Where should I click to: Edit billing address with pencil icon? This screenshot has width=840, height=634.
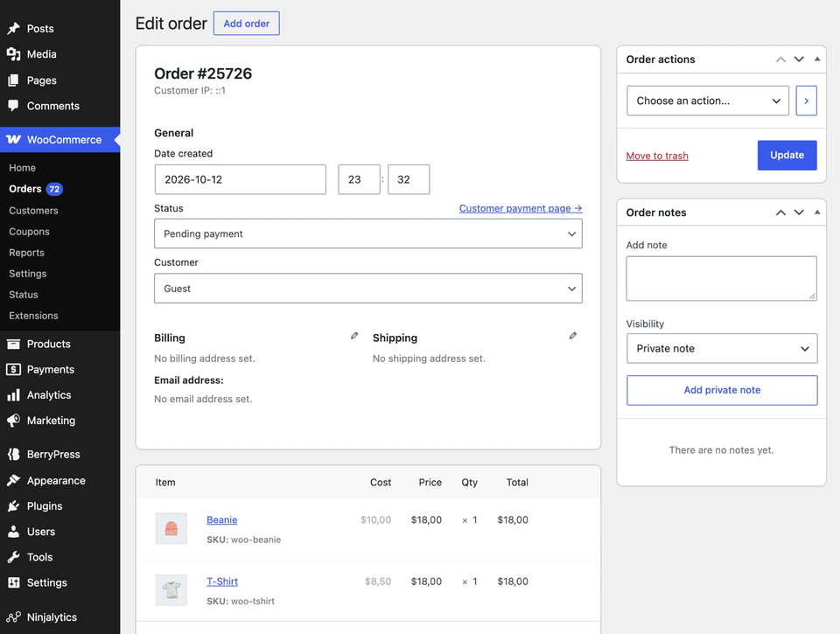[354, 336]
